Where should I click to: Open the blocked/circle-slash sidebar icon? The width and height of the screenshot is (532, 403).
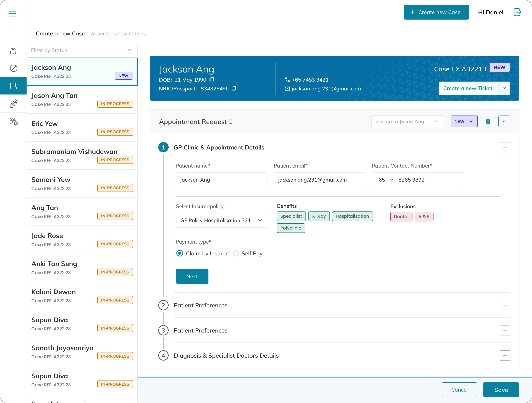(13, 68)
